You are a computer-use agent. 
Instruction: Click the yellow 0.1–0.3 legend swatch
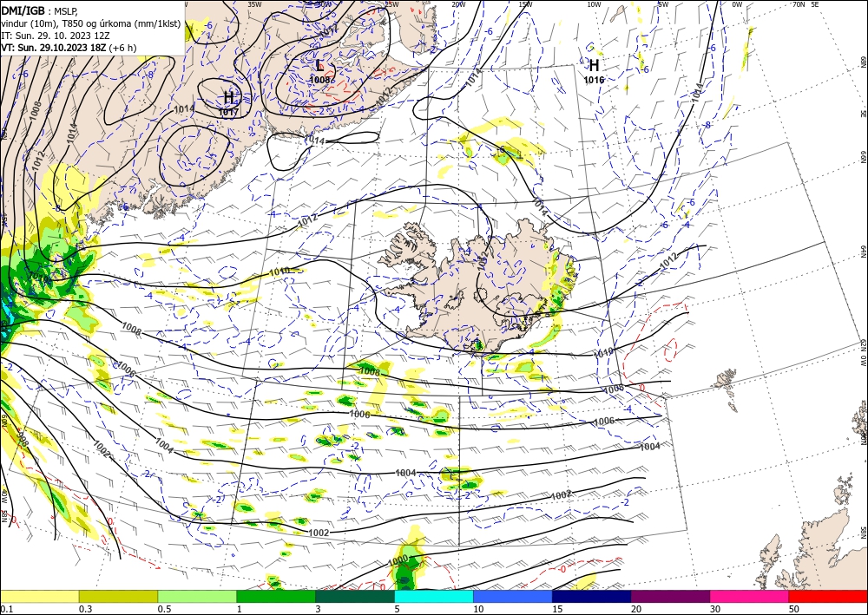pyautogui.click(x=39, y=596)
